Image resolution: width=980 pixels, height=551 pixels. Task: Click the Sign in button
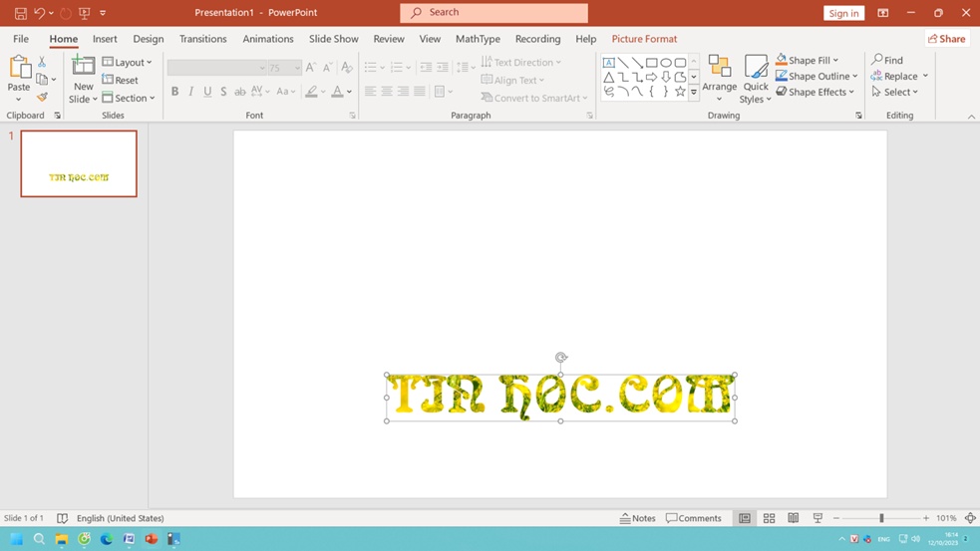[x=843, y=13]
